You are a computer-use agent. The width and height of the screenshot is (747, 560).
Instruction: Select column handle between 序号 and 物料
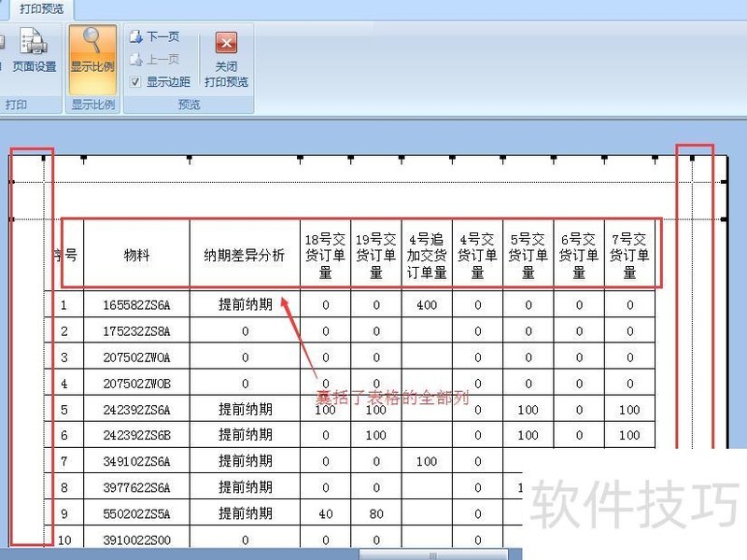84,159
